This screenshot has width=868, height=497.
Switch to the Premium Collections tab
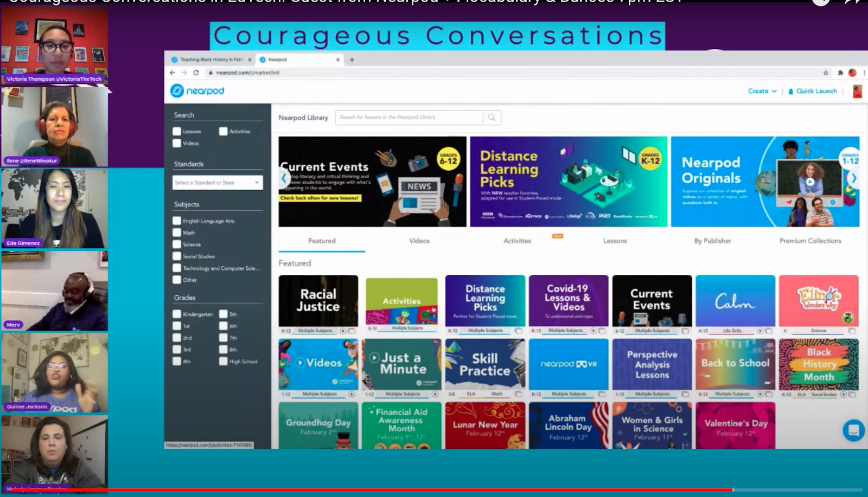tap(810, 241)
